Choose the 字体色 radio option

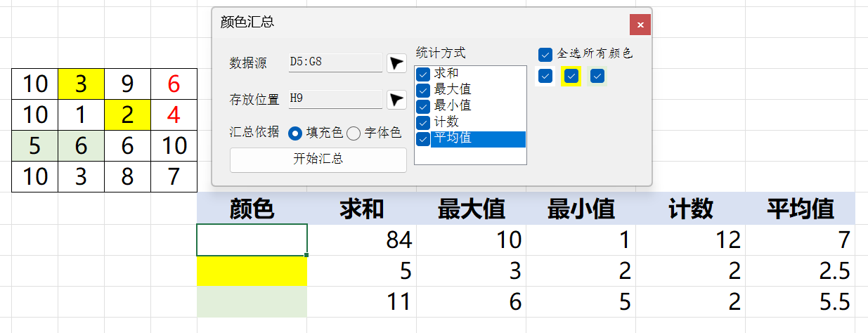[x=354, y=133]
